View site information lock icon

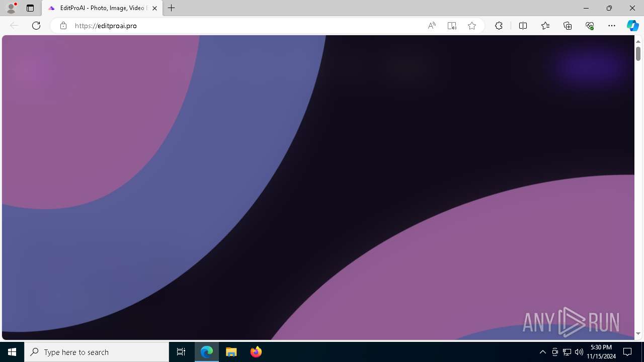63,26
